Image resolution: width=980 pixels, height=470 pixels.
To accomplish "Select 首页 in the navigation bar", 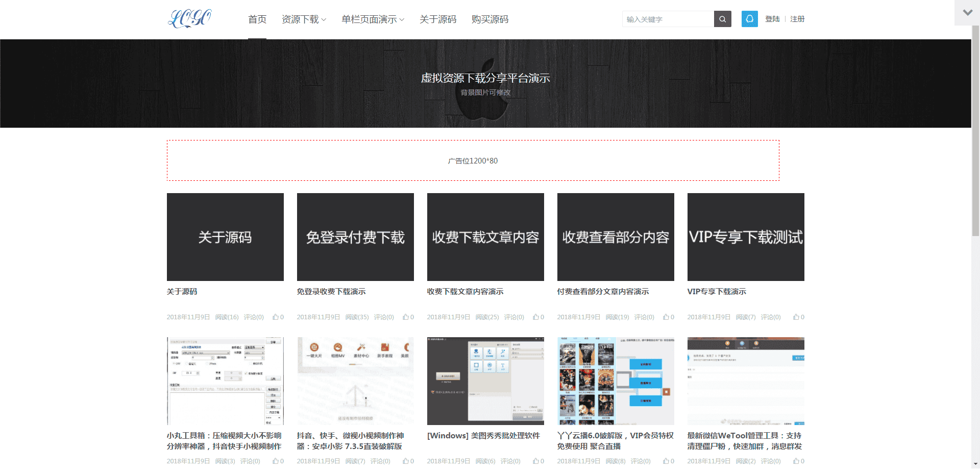I will tap(257, 19).
